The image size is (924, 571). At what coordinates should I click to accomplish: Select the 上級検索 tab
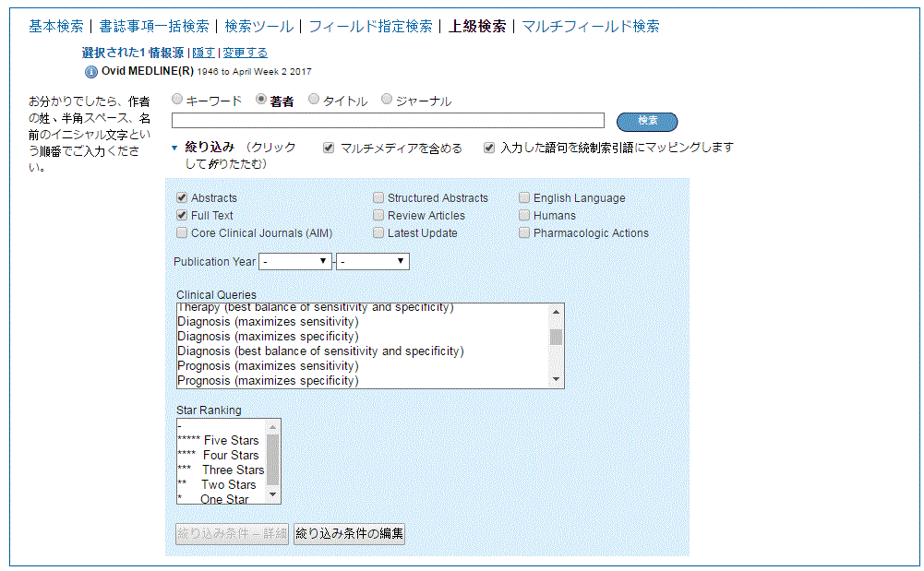[476, 27]
